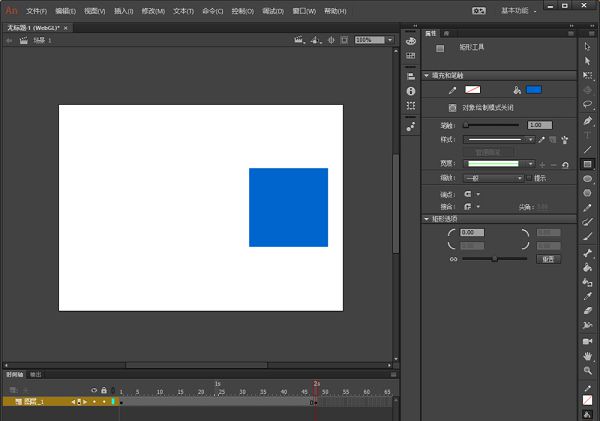Select the Line tool
The width and height of the screenshot is (600, 421).
[x=588, y=149]
